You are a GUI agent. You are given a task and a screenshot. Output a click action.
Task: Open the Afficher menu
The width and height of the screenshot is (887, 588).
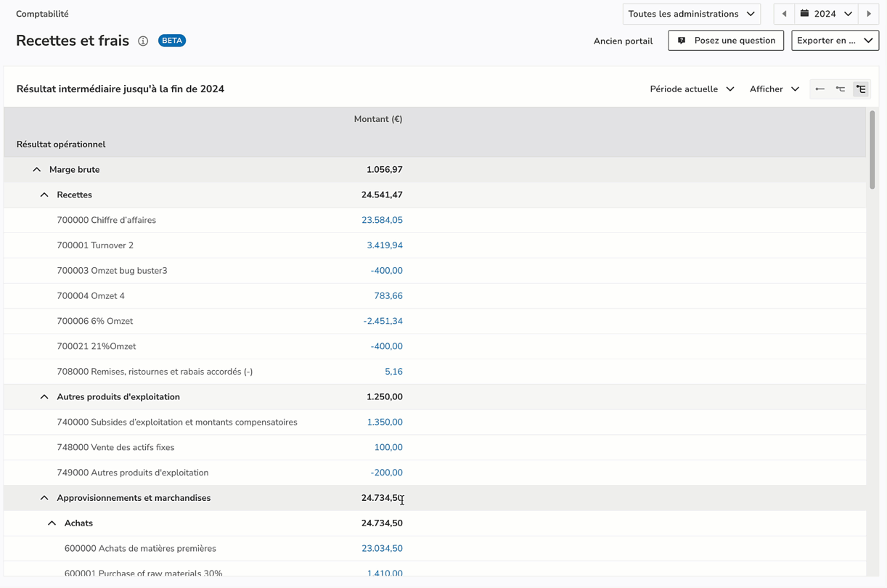pyautogui.click(x=774, y=89)
